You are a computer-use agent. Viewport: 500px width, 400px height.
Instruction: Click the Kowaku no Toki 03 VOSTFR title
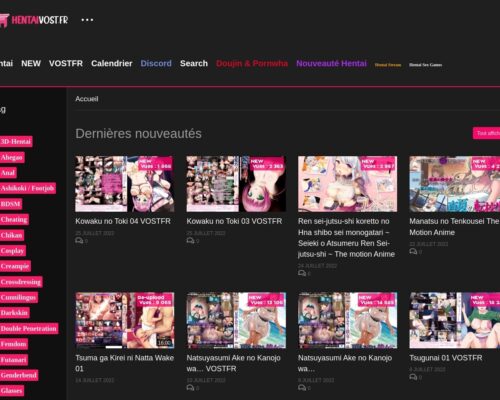tap(234, 221)
